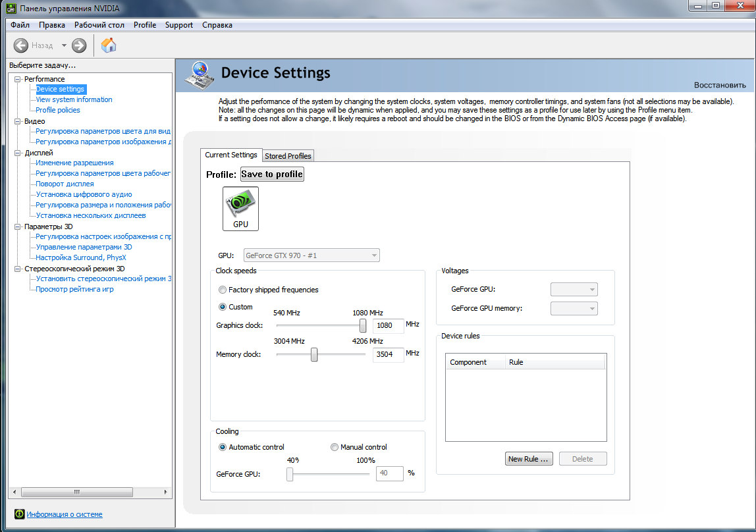
Task: Click the Delete rule button
Action: point(582,459)
